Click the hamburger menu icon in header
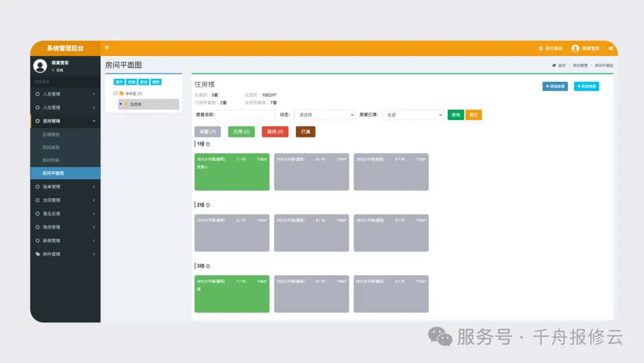This screenshot has width=644, height=363. tap(107, 48)
